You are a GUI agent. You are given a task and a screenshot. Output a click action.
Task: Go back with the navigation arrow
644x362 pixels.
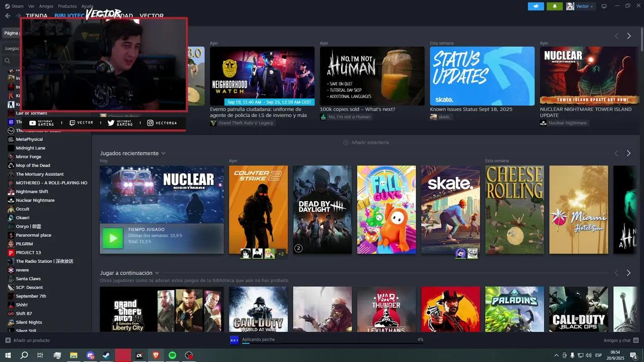click(x=8, y=16)
